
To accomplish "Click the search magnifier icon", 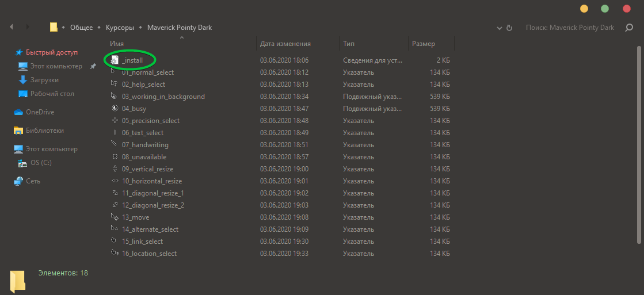I will (629, 28).
